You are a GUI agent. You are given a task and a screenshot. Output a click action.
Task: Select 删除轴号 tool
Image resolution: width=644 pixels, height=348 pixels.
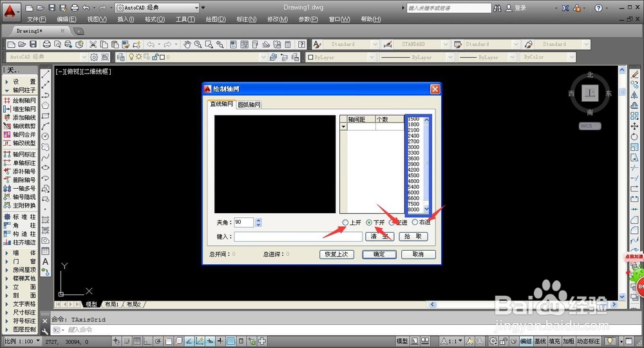pyautogui.click(x=20, y=180)
